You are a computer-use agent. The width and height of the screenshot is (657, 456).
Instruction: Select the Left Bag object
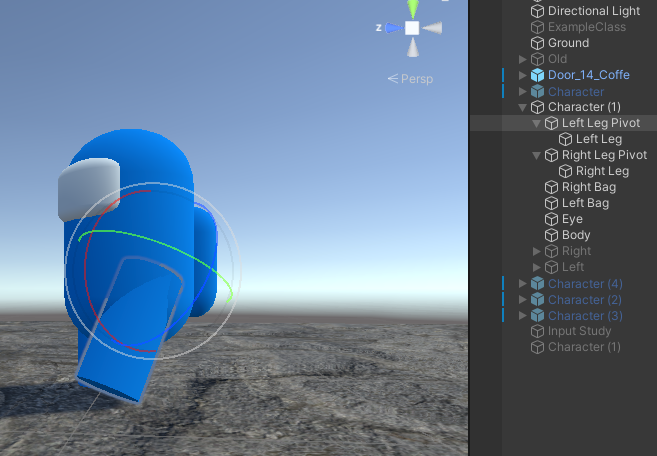click(585, 203)
